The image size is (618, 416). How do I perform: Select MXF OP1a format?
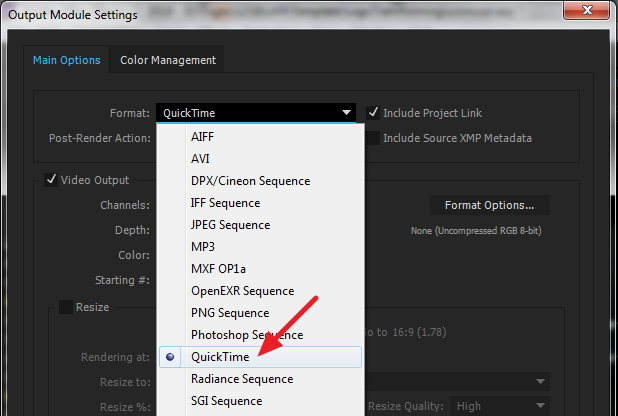218,269
